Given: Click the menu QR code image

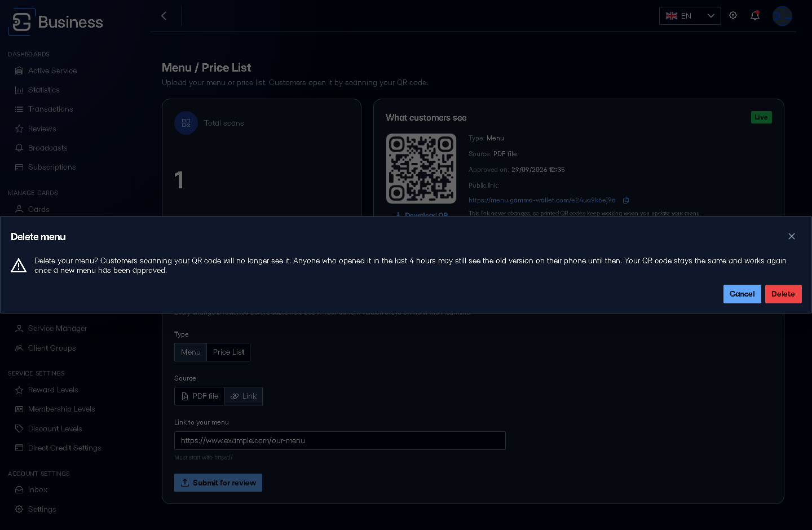Looking at the screenshot, I should click(x=421, y=169).
